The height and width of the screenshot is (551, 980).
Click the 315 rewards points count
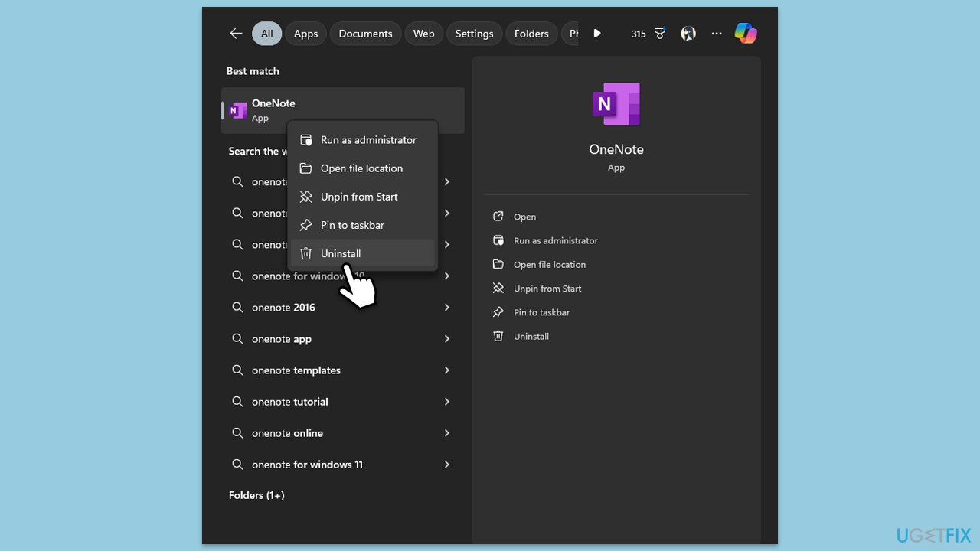639,34
